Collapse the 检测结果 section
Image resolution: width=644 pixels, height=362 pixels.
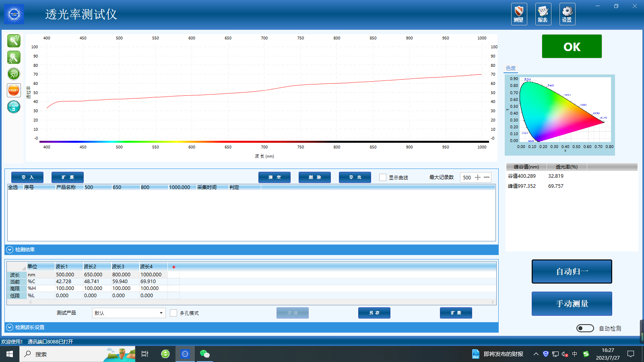pyautogui.click(x=10, y=250)
